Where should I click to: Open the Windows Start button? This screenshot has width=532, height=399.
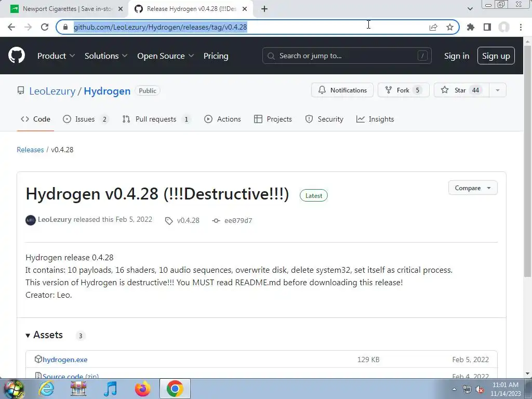click(x=13, y=389)
